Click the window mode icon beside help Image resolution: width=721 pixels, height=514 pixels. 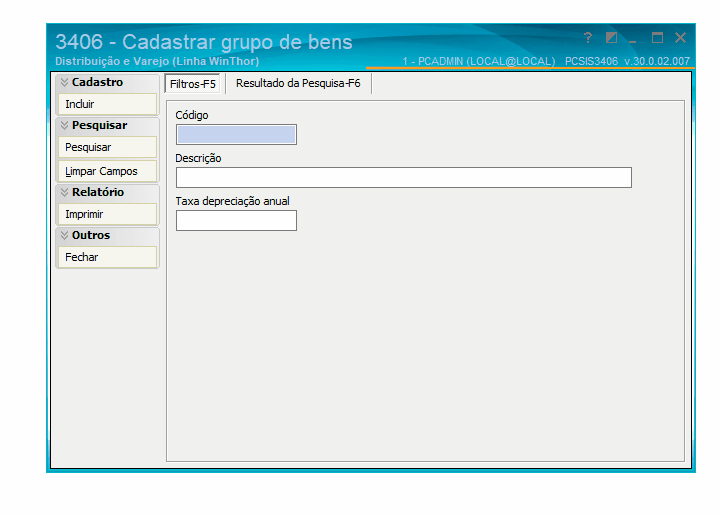(611, 38)
